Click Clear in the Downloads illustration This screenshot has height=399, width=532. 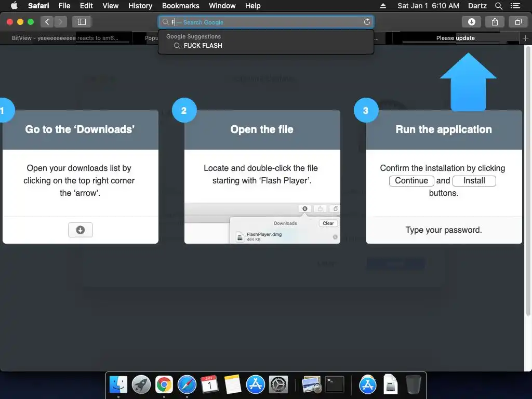328,223
